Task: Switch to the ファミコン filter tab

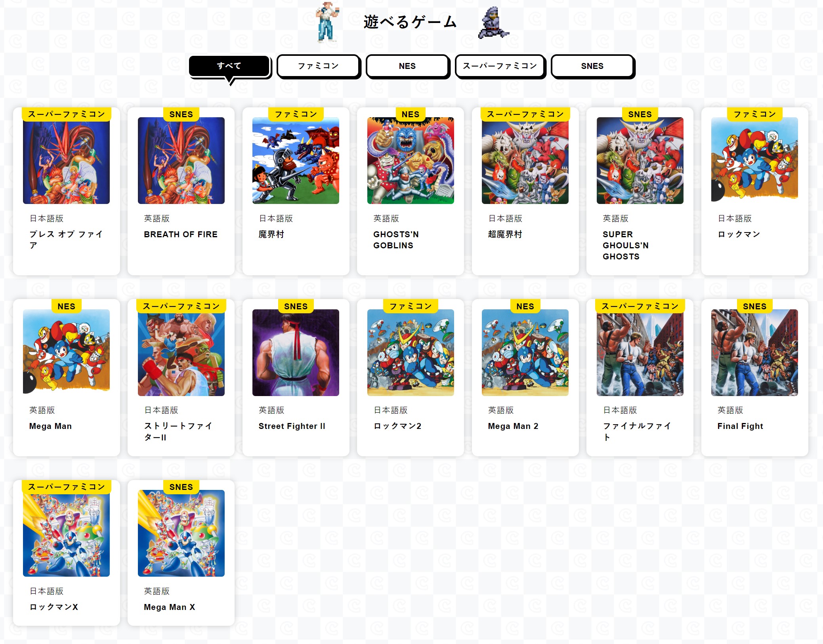Action: (x=319, y=66)
